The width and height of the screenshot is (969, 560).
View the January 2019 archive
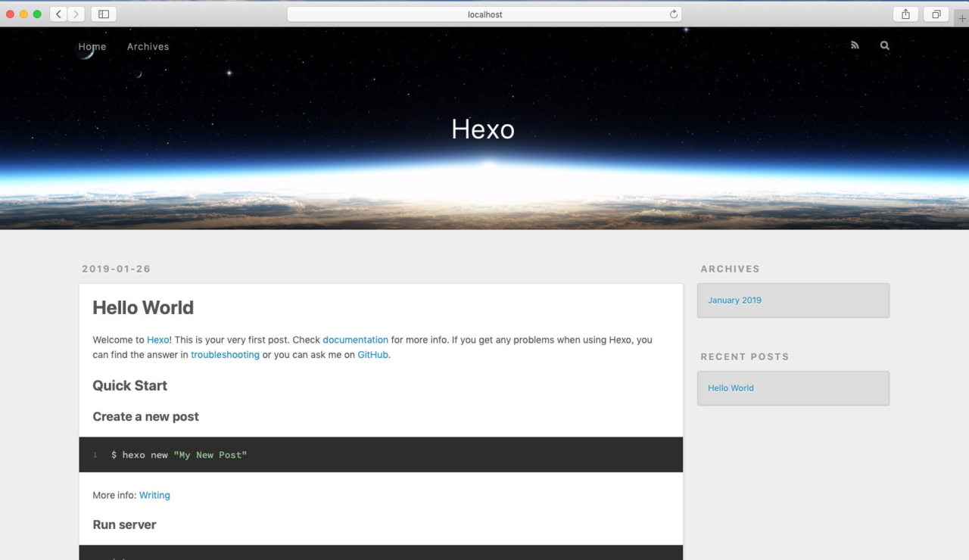[734, 300]
